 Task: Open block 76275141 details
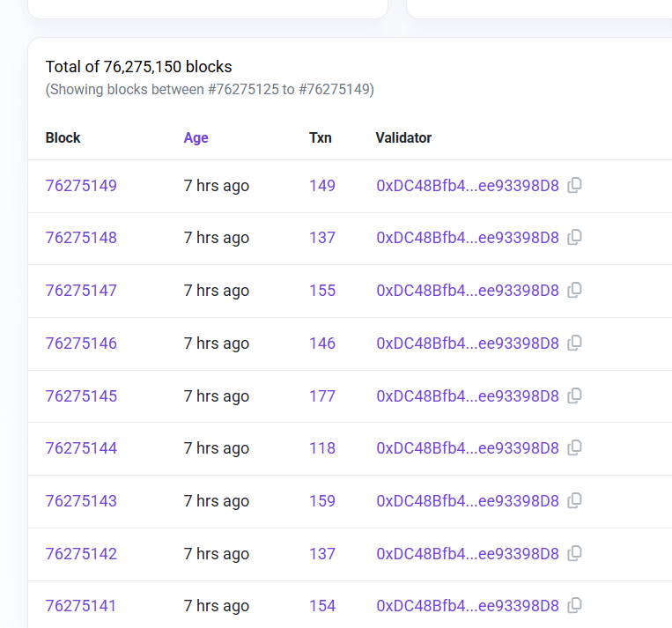pos(81,606)
